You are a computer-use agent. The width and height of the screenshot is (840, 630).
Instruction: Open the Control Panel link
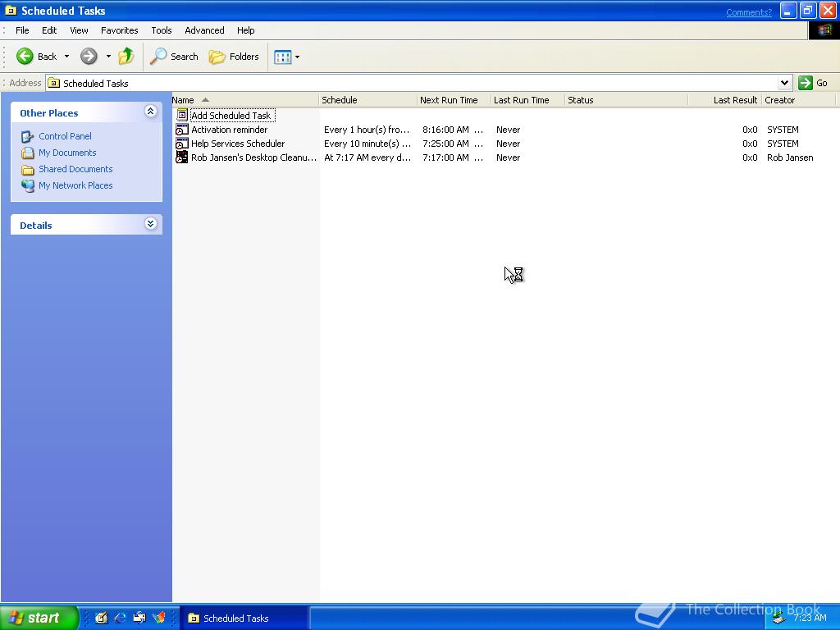(65, 136)
